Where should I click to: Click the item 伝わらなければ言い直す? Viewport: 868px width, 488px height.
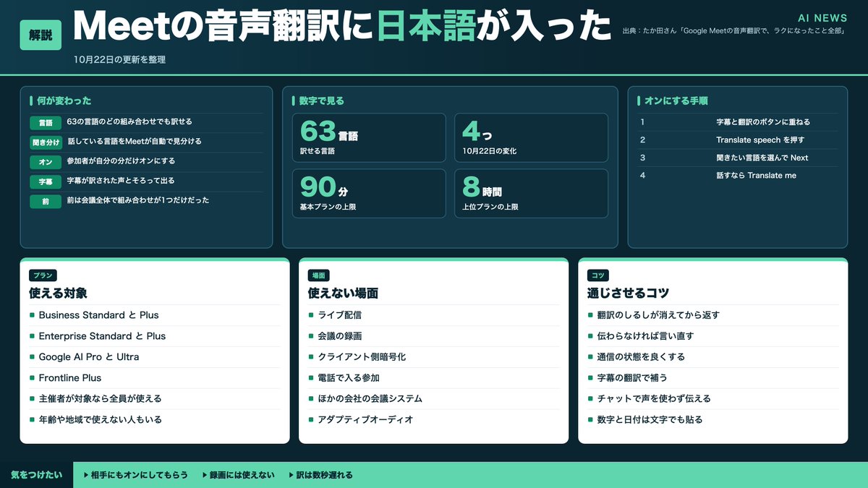coord(645,336)
